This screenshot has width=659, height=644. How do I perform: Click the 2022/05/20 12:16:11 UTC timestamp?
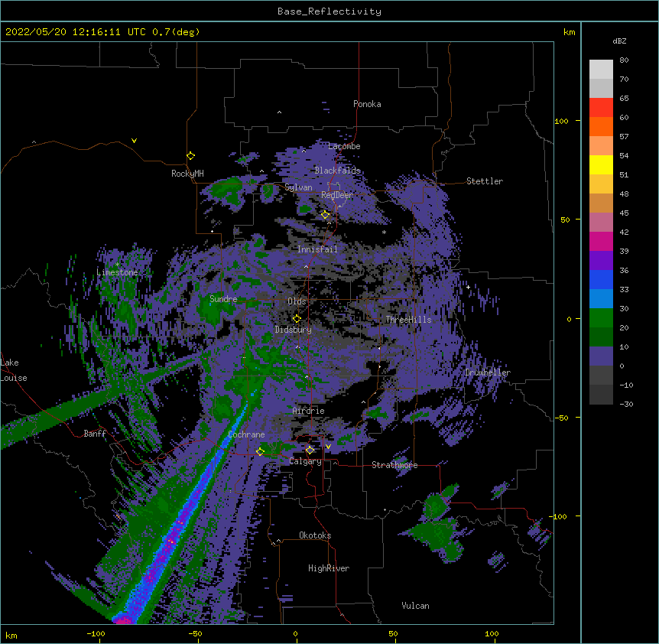coord(76,32)
